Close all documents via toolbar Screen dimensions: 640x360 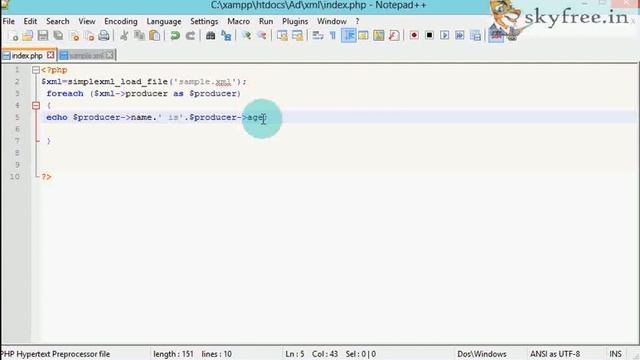[89, 36]
